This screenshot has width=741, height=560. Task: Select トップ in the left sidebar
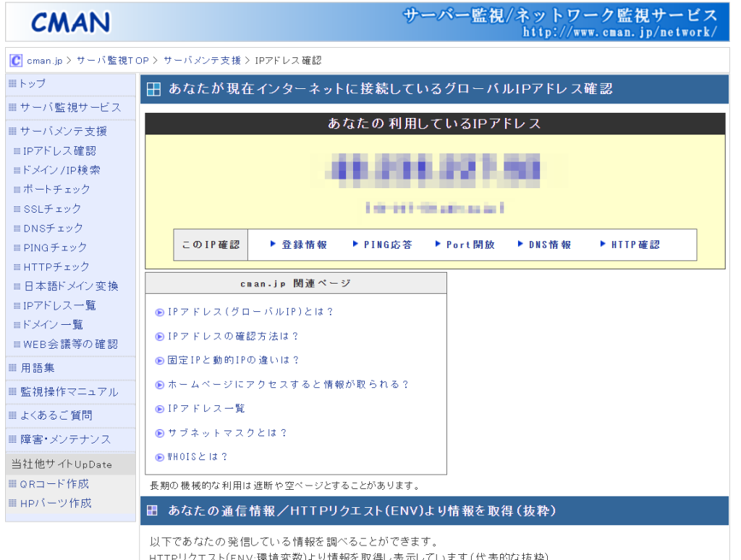tap(33, 84)
